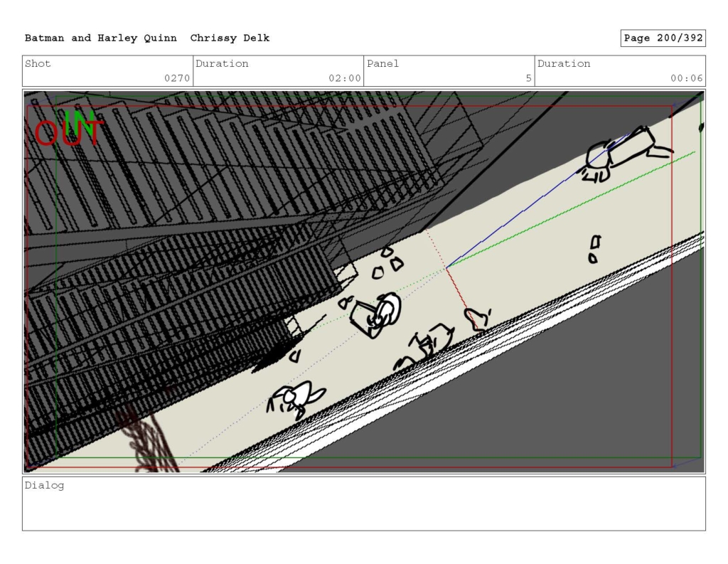The width and height of the screenshot is (728, 564).
Task: Click the artist name 'Chrissy Delk'
Action: pyautogui.click(x=230, y=38)
